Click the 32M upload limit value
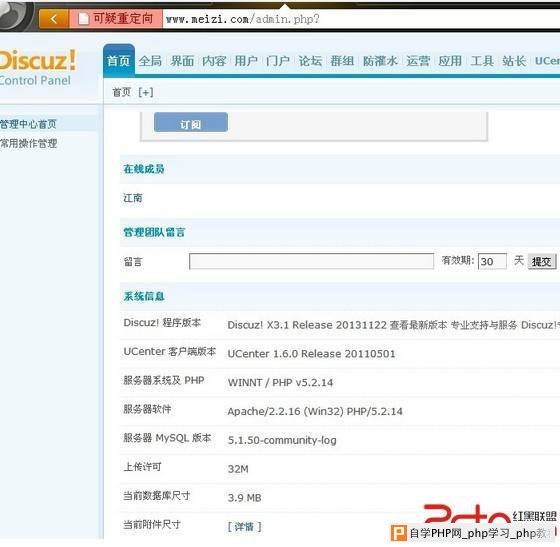This screenshot has width=560, height=547. pos(238,469)
